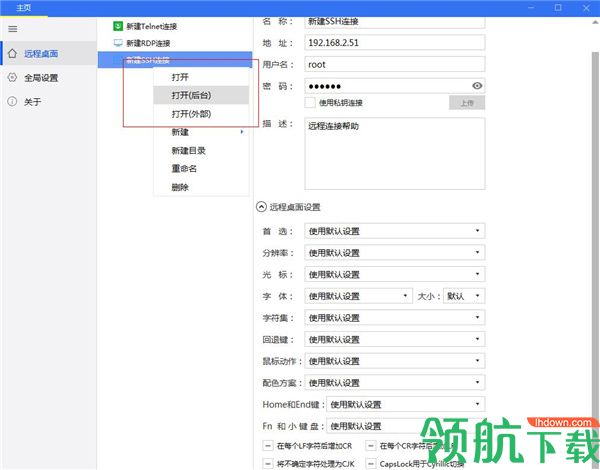Click the 地址 field showing 192.168.2.51
The width and height of the screenshot is (600, 470).
[395, 42]
